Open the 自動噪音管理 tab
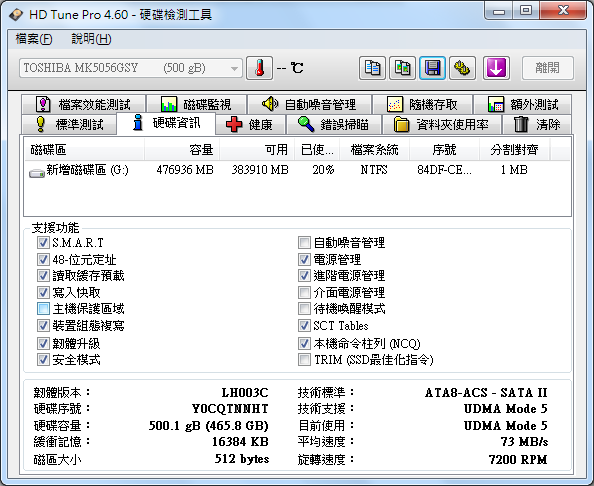The width and height of the screenshot is (594, 486). (x=309, y=104)
